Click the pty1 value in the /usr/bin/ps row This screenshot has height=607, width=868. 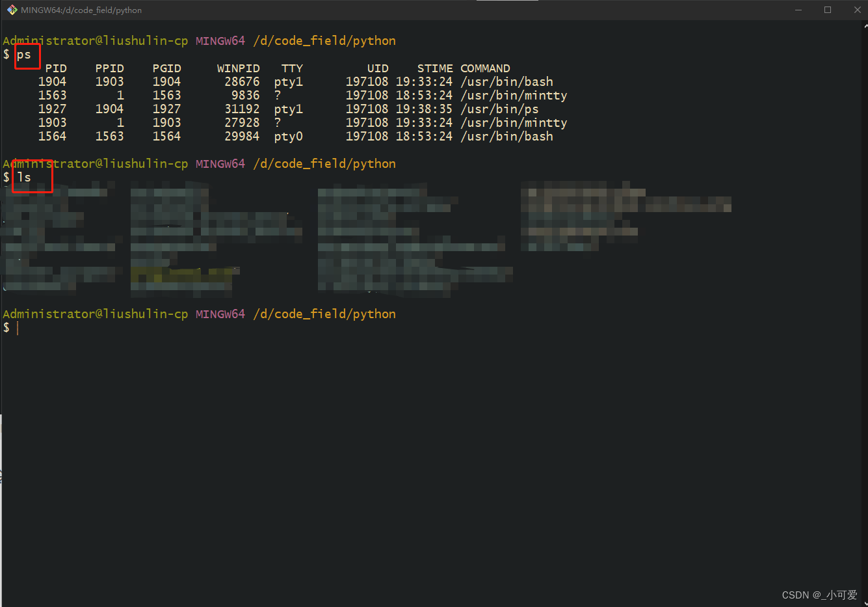[289, 109]
